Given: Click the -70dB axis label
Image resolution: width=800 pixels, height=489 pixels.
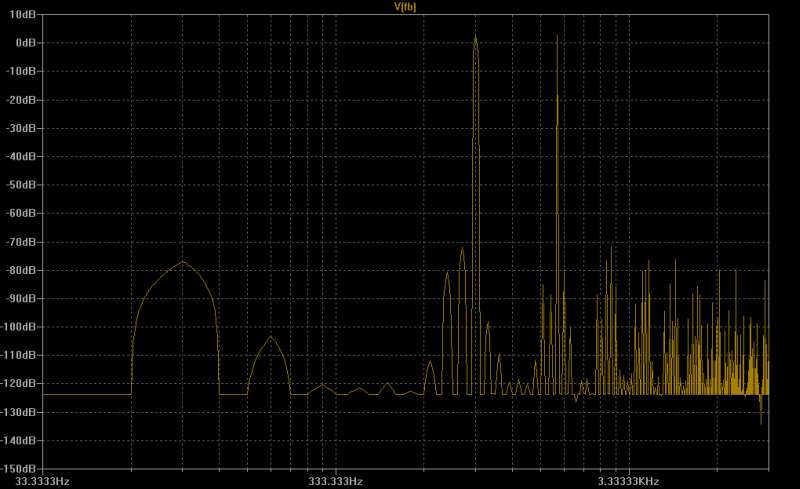Looking at the screenshot, I should pos(21,241).
